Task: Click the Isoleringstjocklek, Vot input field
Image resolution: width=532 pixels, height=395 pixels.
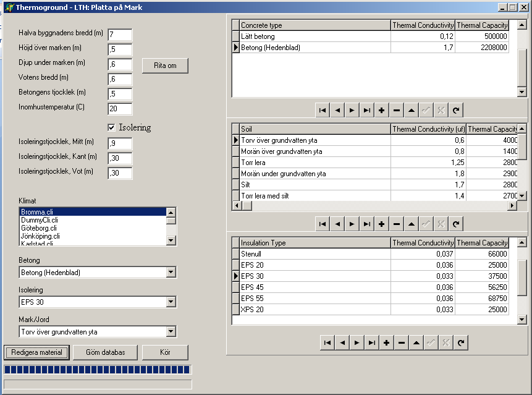Action: pos(120,173)
